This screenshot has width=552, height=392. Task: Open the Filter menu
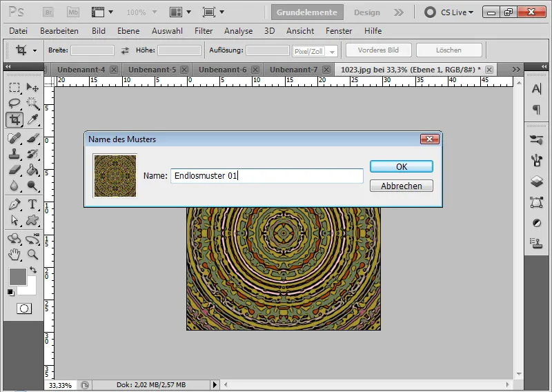[204, 31]
